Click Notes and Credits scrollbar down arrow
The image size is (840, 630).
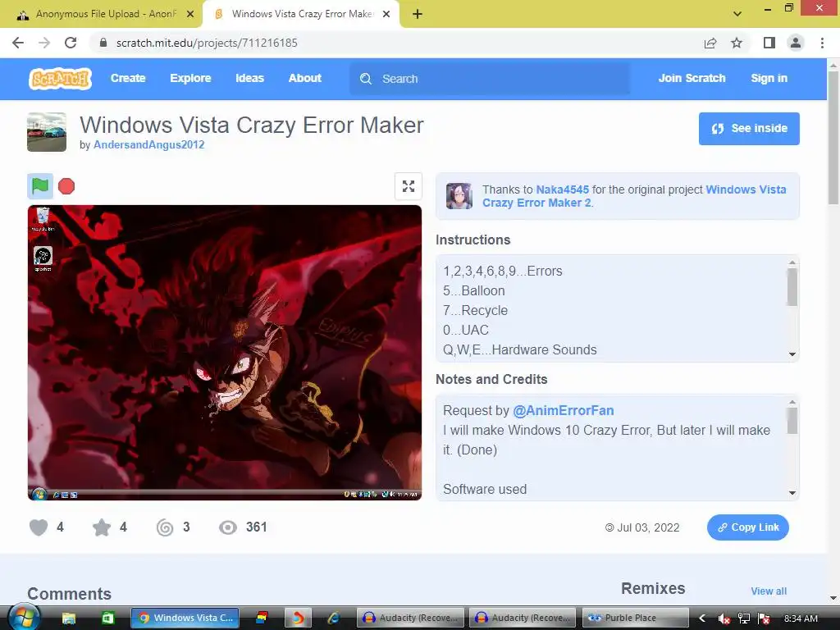792,493
